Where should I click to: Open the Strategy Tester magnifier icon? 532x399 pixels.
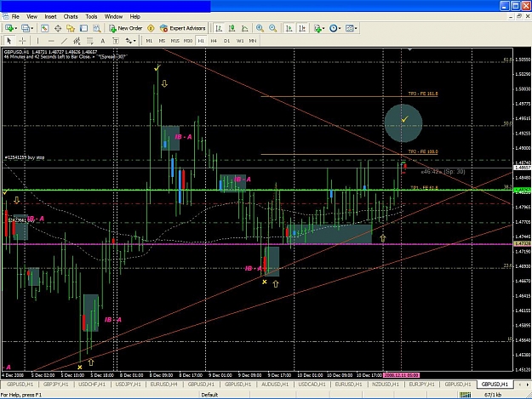(97, 28)
